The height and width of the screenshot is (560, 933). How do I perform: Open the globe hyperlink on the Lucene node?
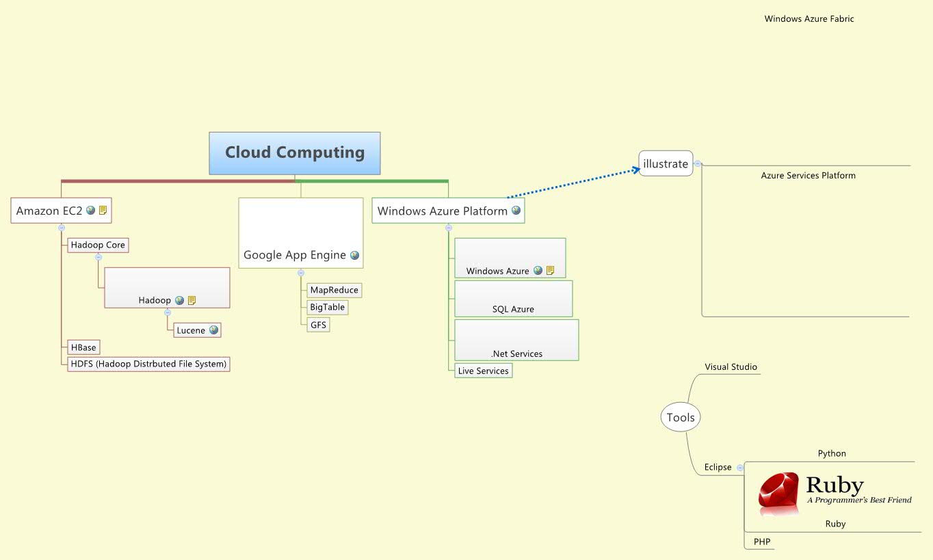[x=213, y=330]
